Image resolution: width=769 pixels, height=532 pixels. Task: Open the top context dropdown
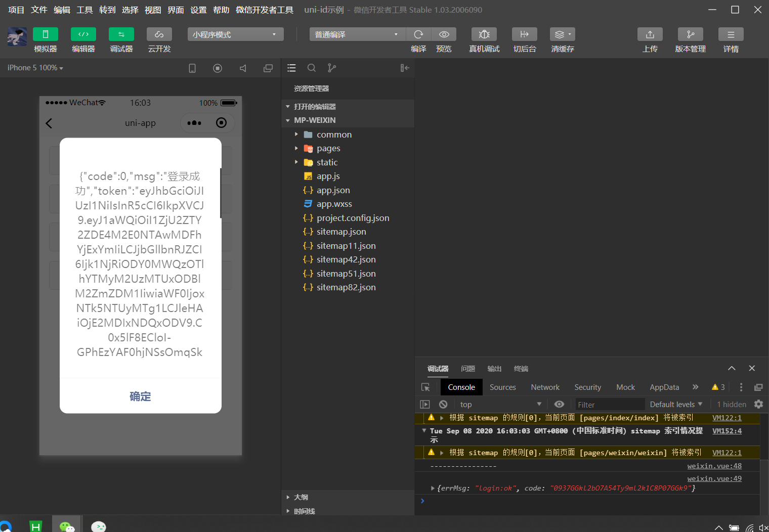coord(500,404)
